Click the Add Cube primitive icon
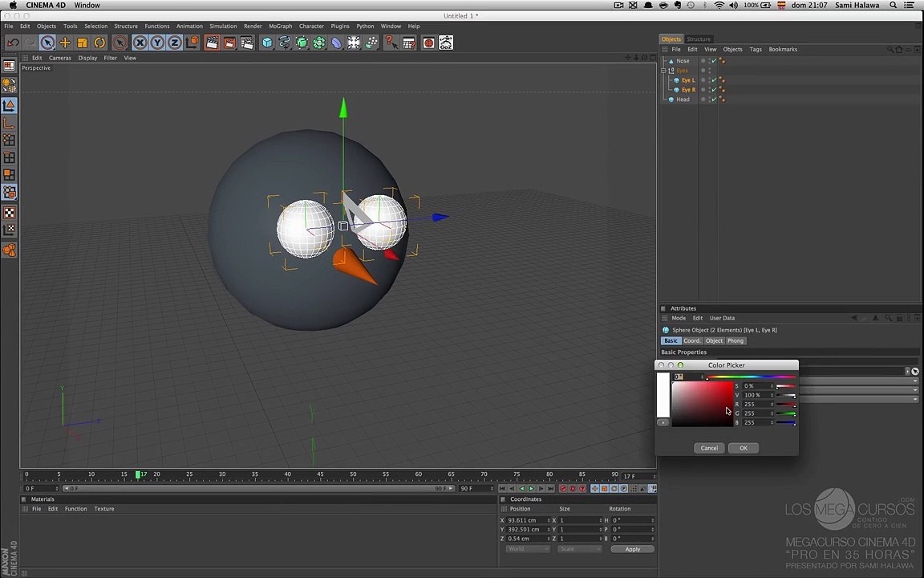Screen dimensions: 924x578 (x=267, y=43)
